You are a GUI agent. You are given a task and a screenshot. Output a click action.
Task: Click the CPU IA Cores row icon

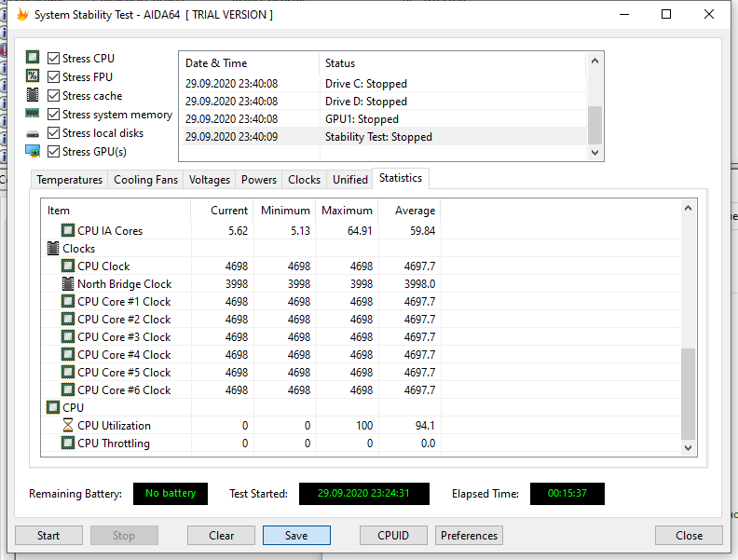tap(68, 230)
